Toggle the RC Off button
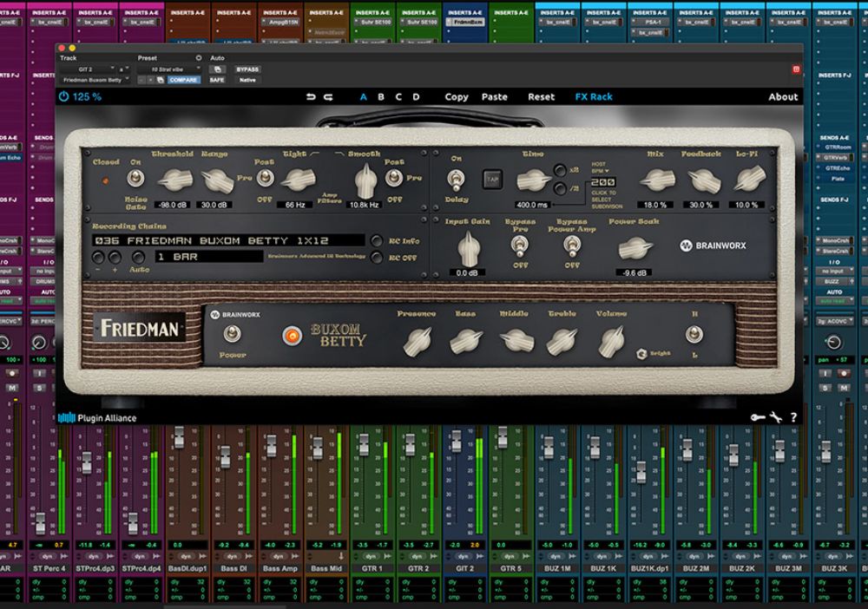Screen dimensions: 868x609 [x=377, y=257]
